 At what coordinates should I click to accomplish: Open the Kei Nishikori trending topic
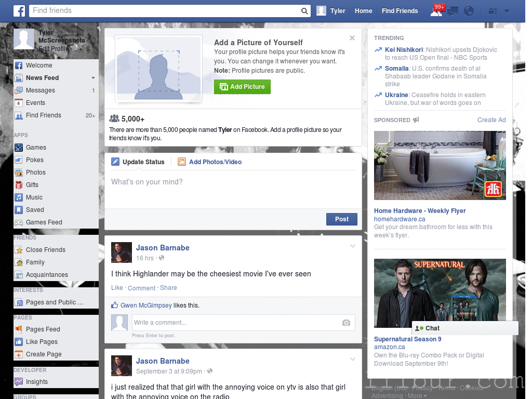coord(404,50)
